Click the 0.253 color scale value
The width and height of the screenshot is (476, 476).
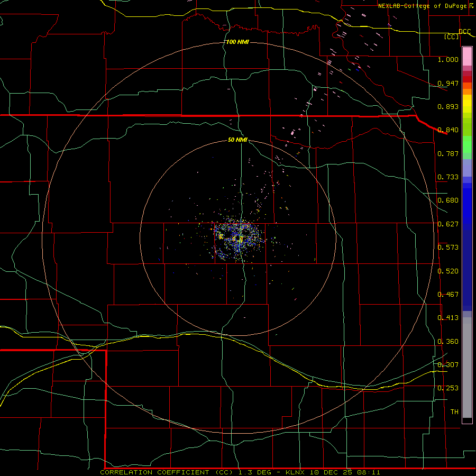(448, 388)
